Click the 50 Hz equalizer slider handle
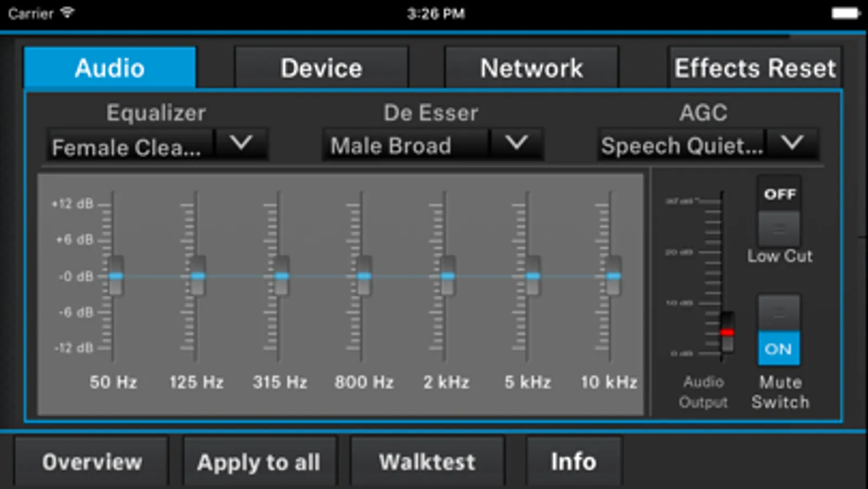868x489 pixels. click(116, 276)
